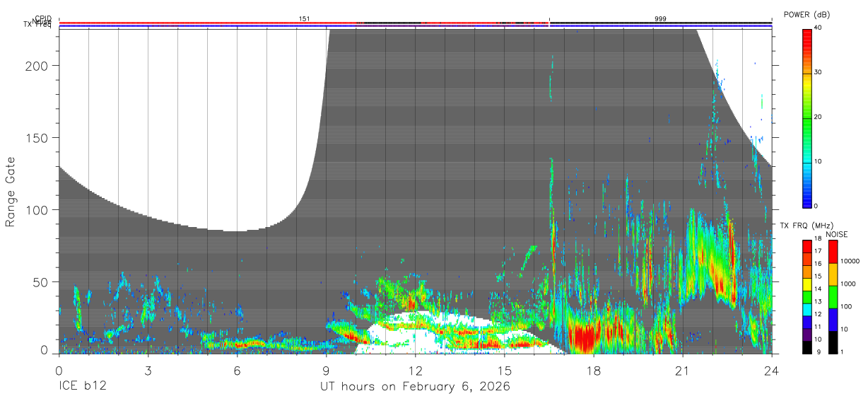Click the 21 hour tick label on UT axis

tap(683, 371)
